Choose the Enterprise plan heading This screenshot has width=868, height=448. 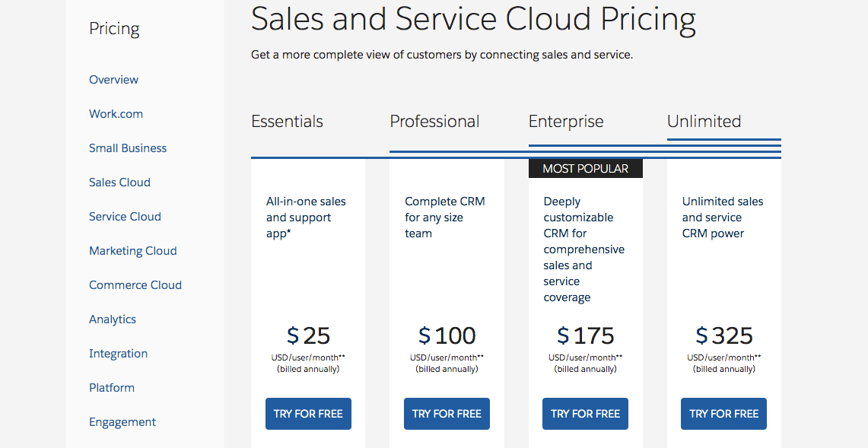(x=566, y=122)
